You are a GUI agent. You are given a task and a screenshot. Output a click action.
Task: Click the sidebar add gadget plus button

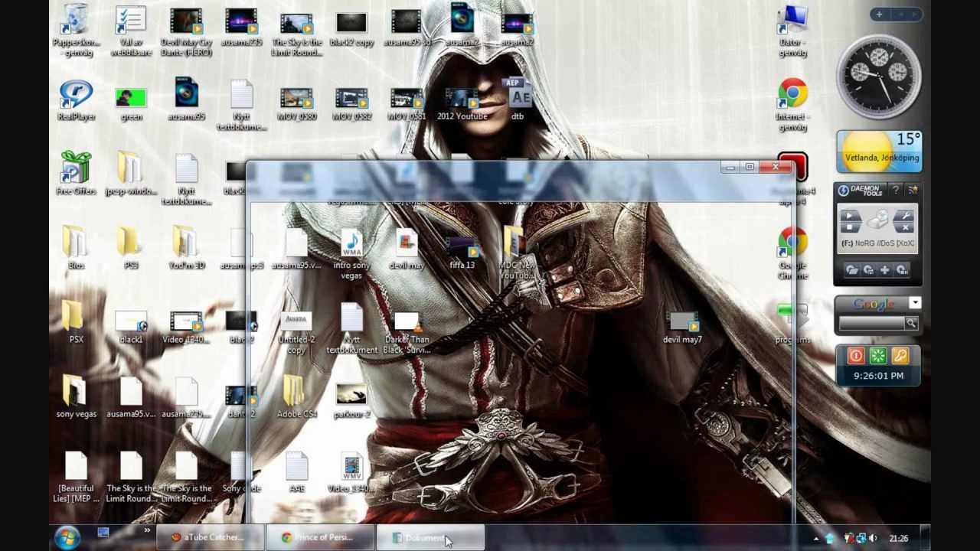879,15
